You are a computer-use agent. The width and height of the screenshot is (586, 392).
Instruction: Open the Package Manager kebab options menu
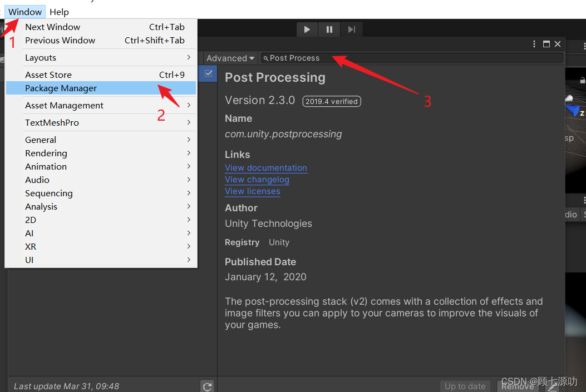point(534,44)
